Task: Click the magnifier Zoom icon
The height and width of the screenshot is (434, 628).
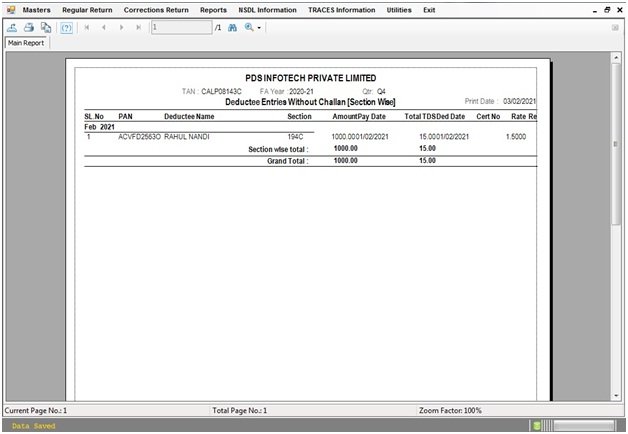Action: coord(249,28)
